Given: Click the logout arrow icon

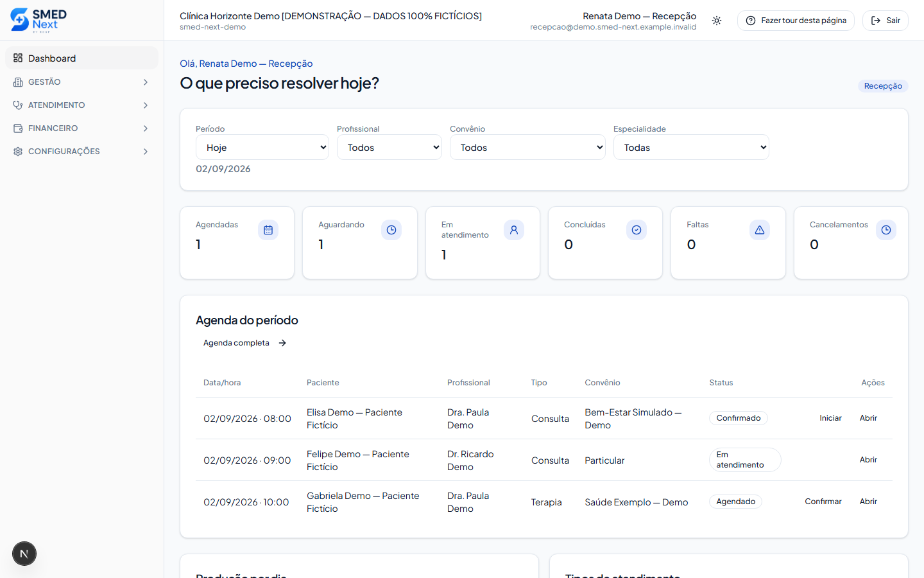Looking at the screenshot, I should coord(876,21).
